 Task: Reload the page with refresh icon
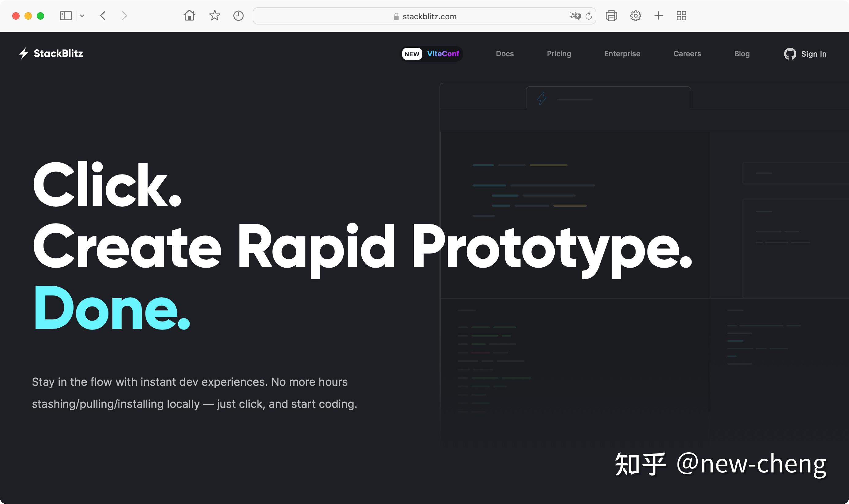click(x=589, y=16)
